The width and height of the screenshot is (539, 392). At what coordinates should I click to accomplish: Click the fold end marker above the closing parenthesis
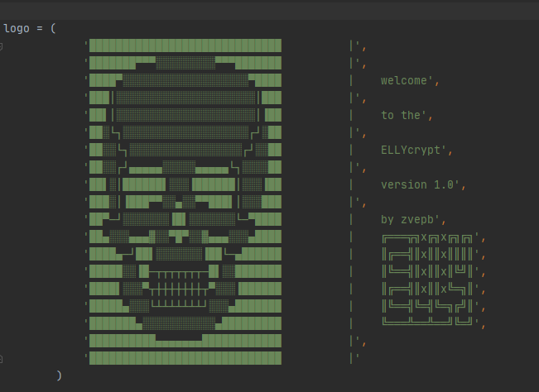[2, 358]
